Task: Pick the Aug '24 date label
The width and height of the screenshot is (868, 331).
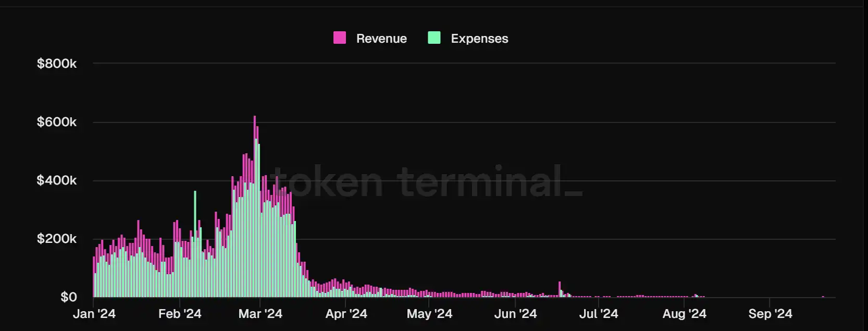Action: click(684, 314)
